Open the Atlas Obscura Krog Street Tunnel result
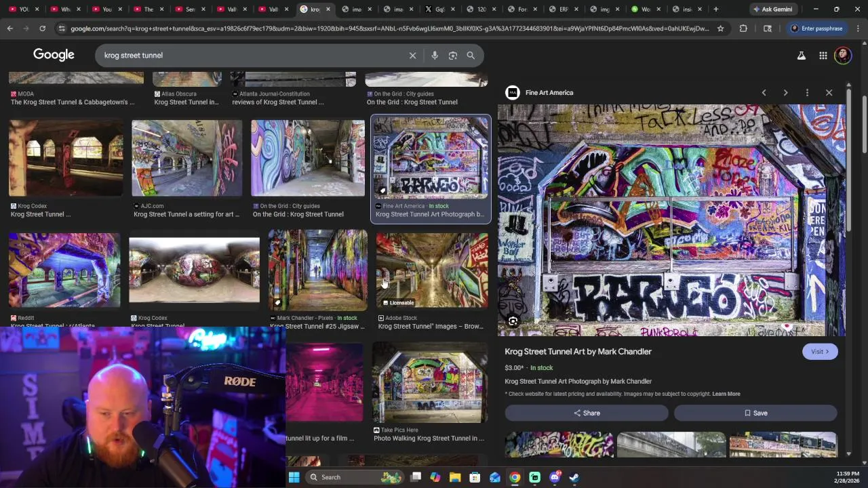This screenshot has width=868, height=488. point(186,102)
